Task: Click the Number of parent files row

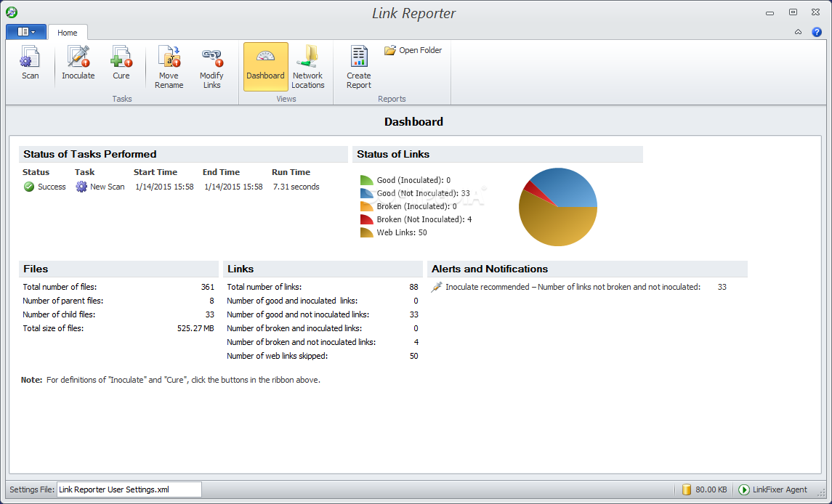Action: click(118, 301)
